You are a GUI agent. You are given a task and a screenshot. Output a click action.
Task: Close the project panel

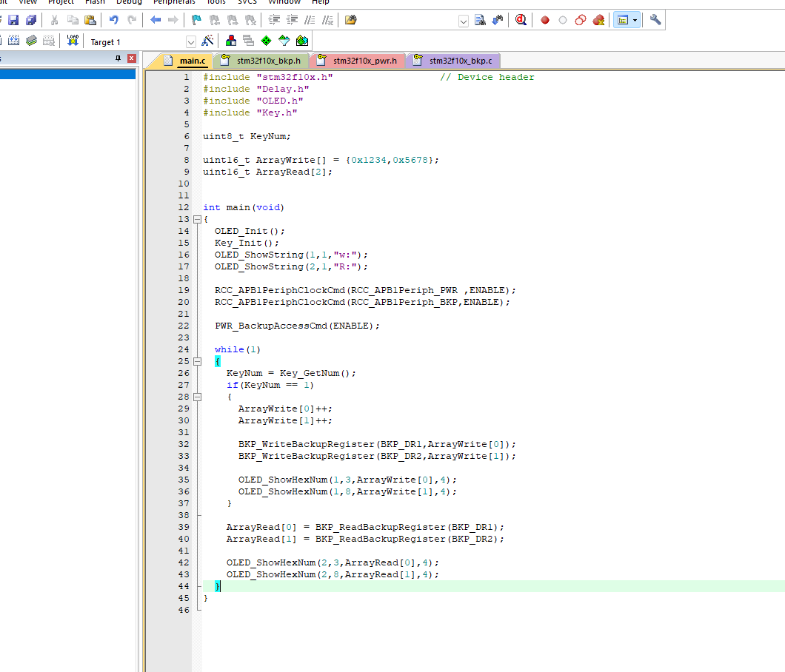(132, 58)
